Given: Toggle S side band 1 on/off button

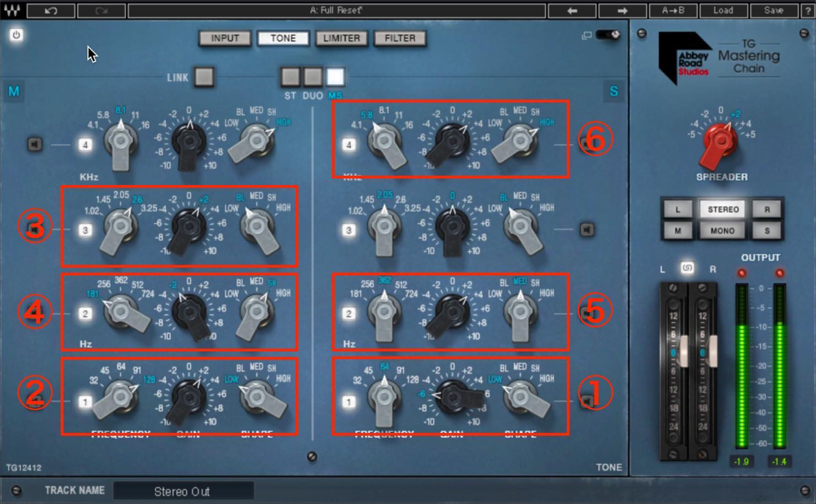Looking at the screenshot, I should pos(348,402).
